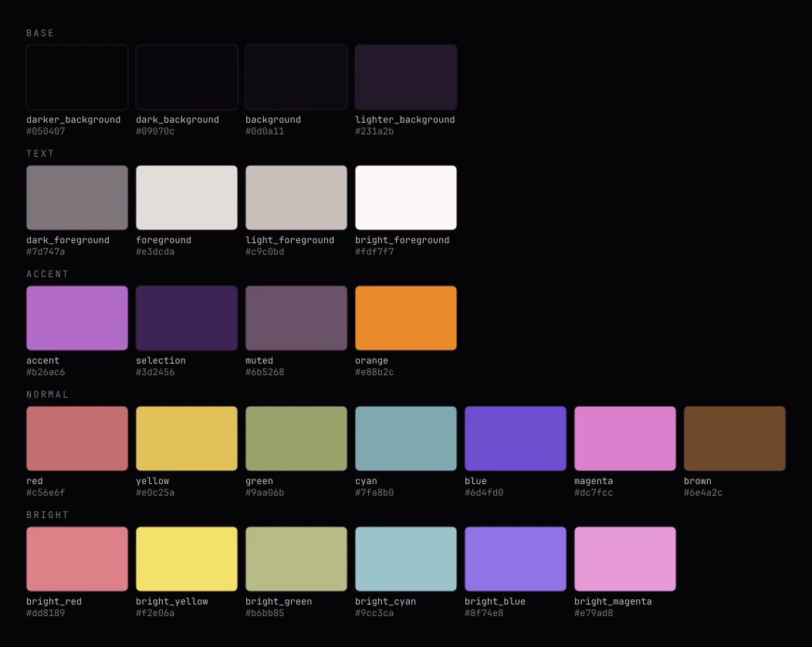This screenshot has height=647, width=812.
Task: Click the darker_background label text
Action: [x=73, y=120]
